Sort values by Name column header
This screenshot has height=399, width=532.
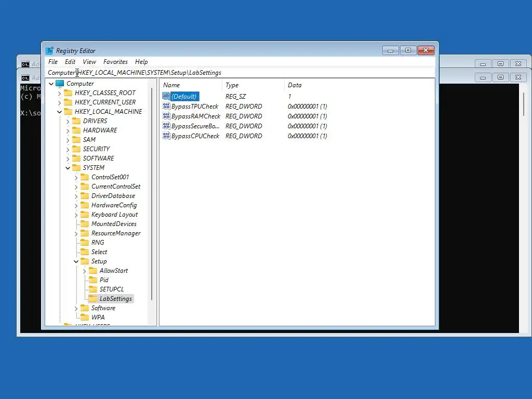click(191, 85)
